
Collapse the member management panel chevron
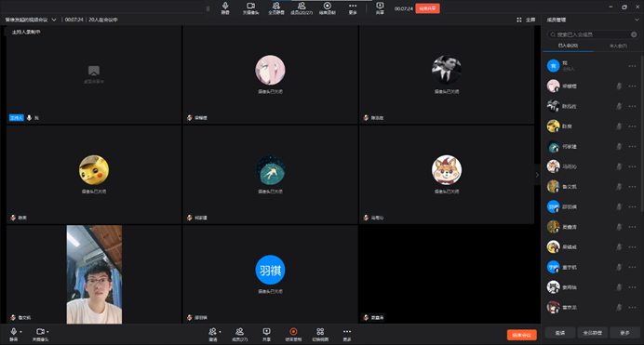[637, 20]
